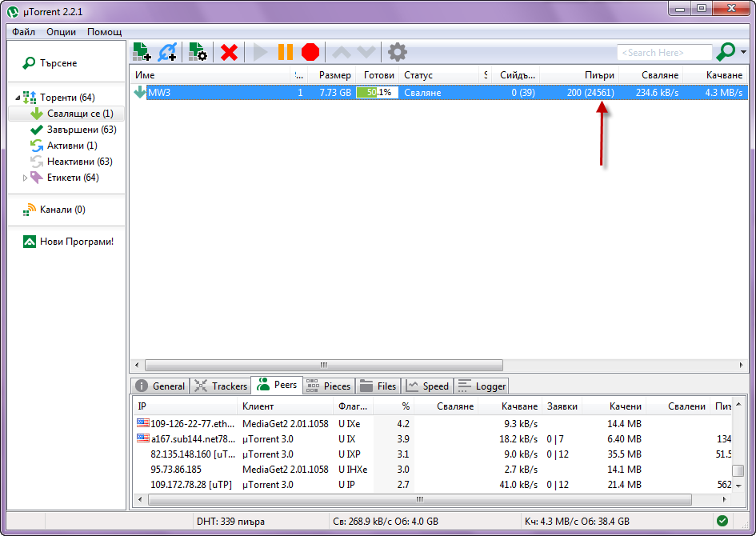Open the Опции menu
756x536 pixels.
[62, 32]
